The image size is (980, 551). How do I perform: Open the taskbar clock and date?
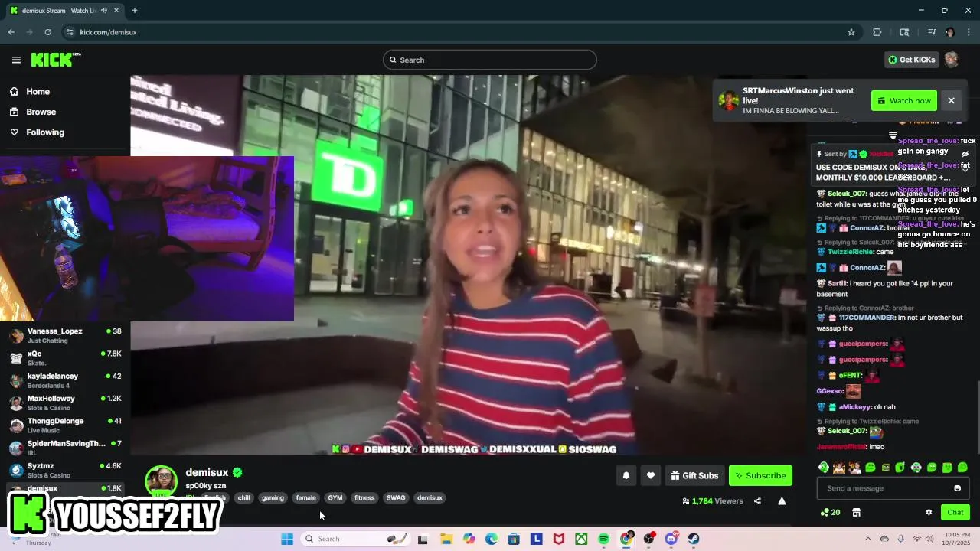click(956, 539)
